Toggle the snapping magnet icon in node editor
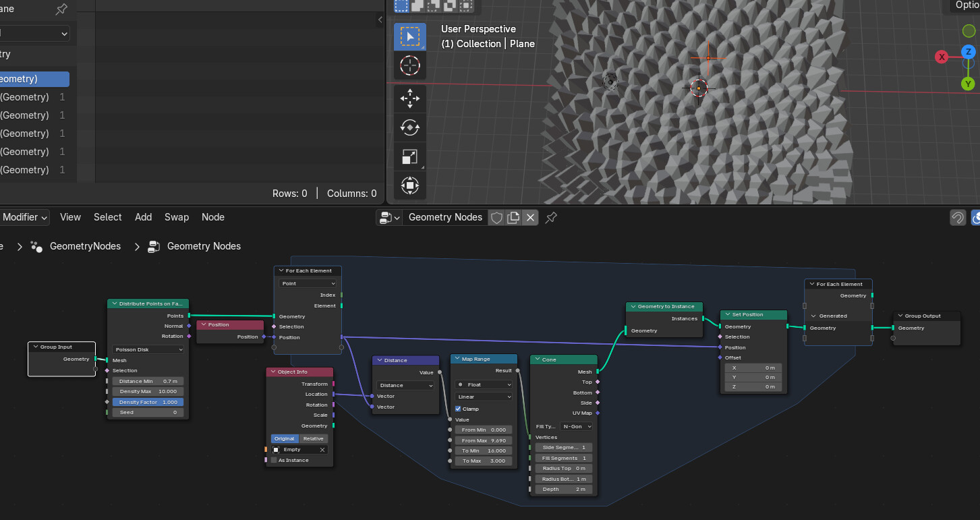The height and width of the screenshot is (520, 980). point(957,217)
